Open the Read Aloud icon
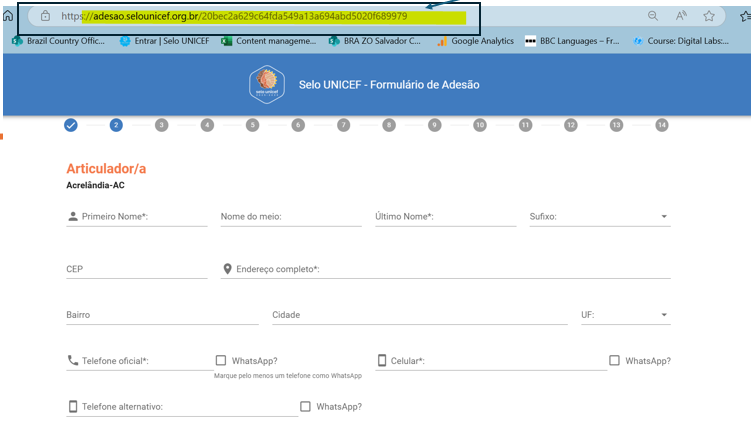Image resolution: width=751 pixels, height=448 pixels. (x=681, y=16)
